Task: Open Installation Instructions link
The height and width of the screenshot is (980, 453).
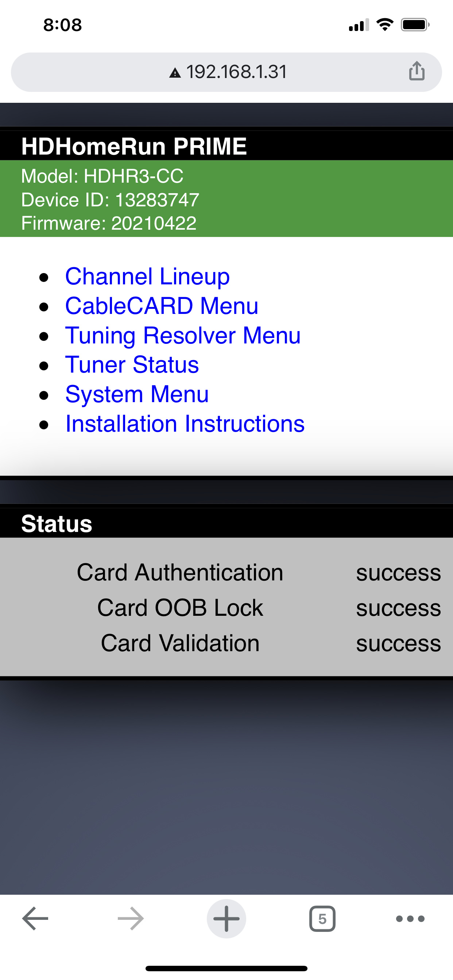Action: (x=185, y=424)
